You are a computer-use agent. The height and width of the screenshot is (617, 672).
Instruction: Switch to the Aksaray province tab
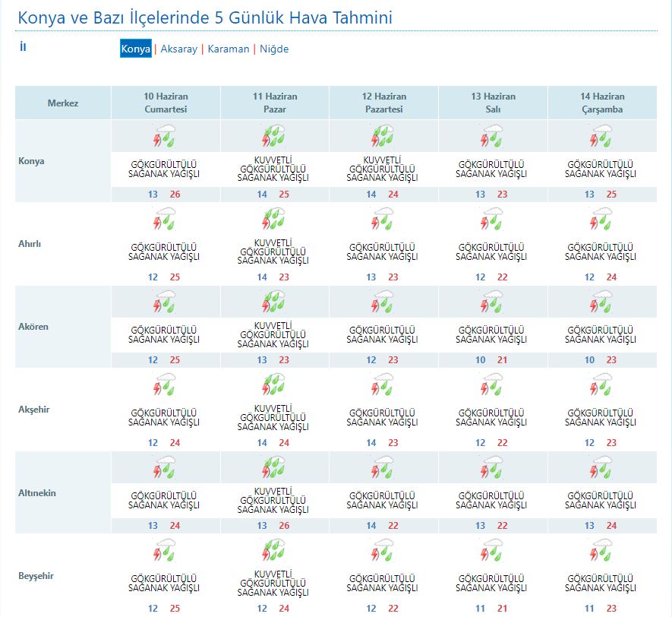pyautogui.click(x=178, y=49)
